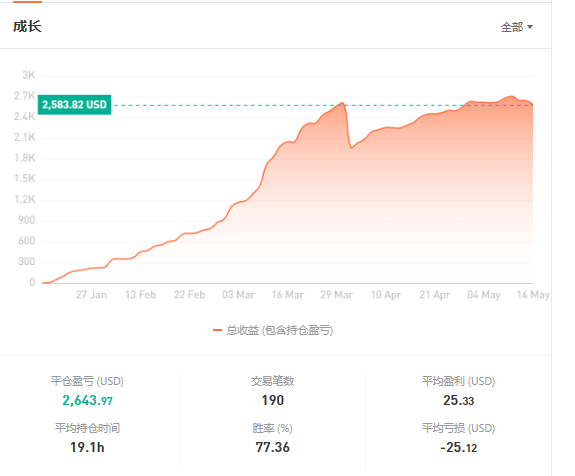This screenshot has width=575, height=476.
Task: Click the 平均盈利 (USD) value 25.33
Action: (x=458, y=400)
